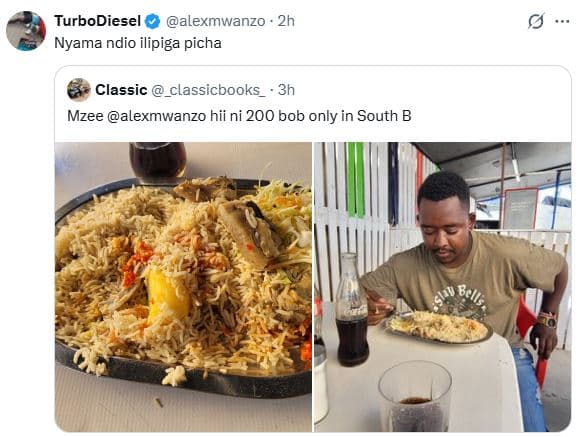Click the dark soda glass atop the left photo
586x437 pixels.
(x=158, y=162)
